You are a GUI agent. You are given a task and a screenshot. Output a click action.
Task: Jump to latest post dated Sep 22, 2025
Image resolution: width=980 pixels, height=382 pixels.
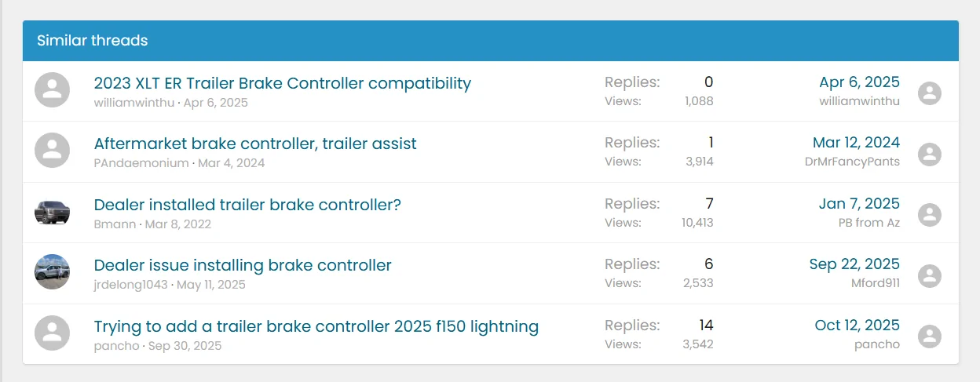click(x=854, y=264)
